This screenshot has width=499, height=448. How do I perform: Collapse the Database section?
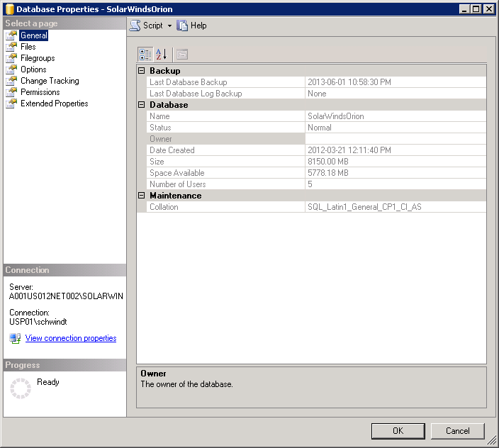point(142,105)
